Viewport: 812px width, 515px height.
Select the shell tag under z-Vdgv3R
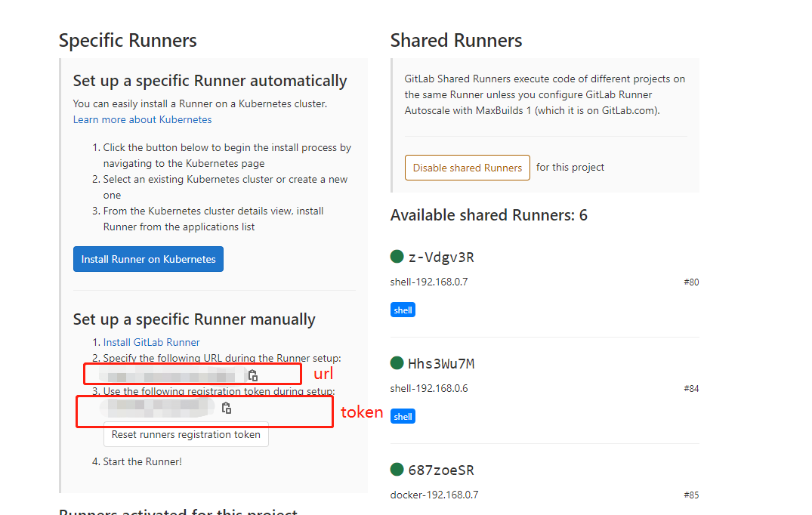pyautogui.click(x=403, y=310)
